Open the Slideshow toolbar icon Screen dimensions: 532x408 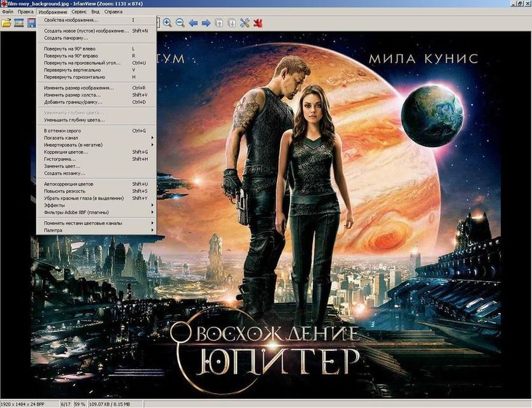click(19, 23)
